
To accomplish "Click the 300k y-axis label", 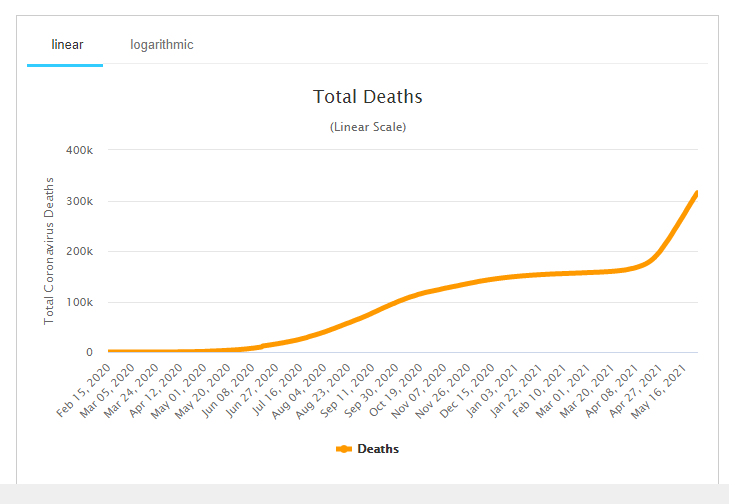I will point(80,201).
